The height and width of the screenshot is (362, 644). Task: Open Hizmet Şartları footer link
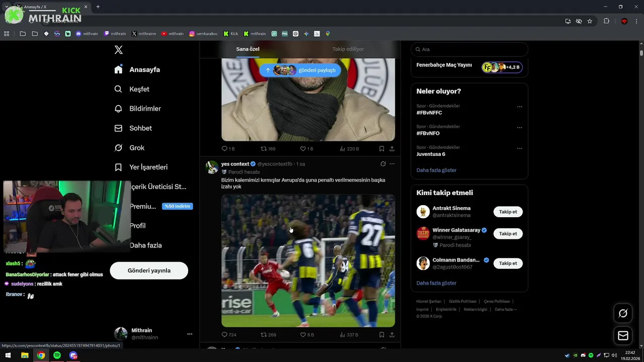(x=428, y=302)
